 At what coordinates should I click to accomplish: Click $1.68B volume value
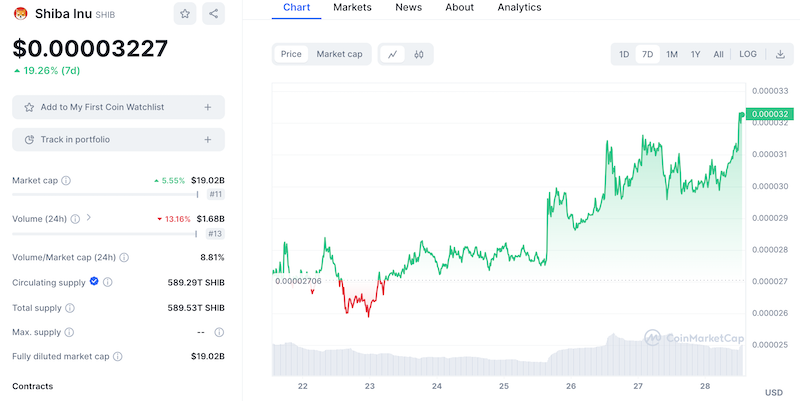coord(210,219)
